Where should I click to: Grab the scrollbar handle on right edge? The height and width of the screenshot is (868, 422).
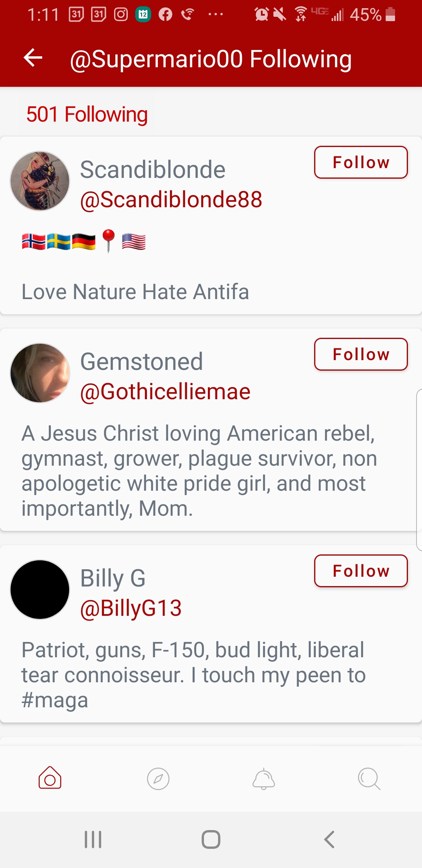(x=419, y=469)
